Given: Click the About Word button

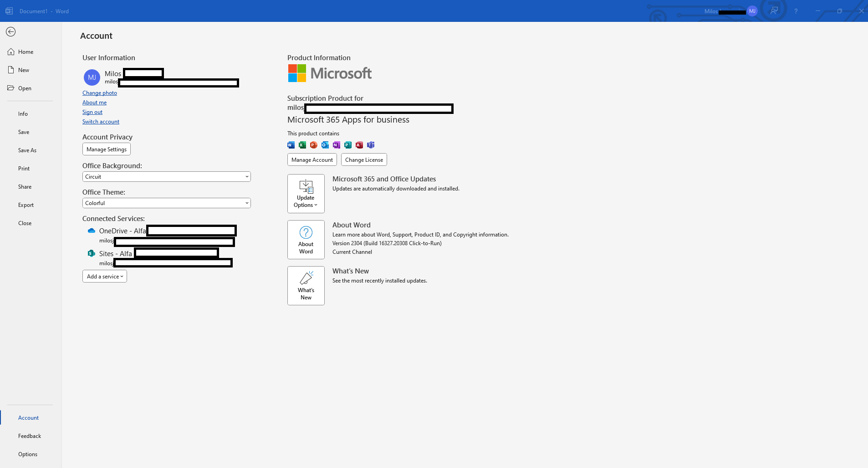Looking at the screenshot, I should click(306, 240).
